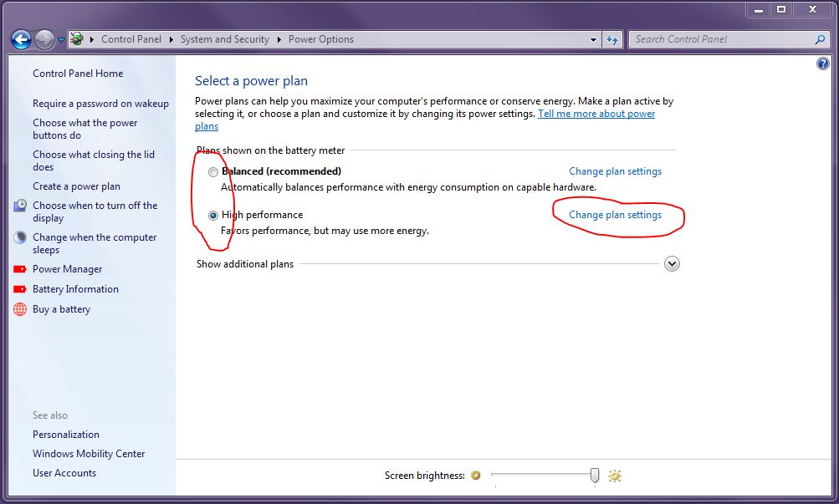Open the address bar history dropdown
Viewport: 839px width, 504px height.
click(x=593, y=39)
